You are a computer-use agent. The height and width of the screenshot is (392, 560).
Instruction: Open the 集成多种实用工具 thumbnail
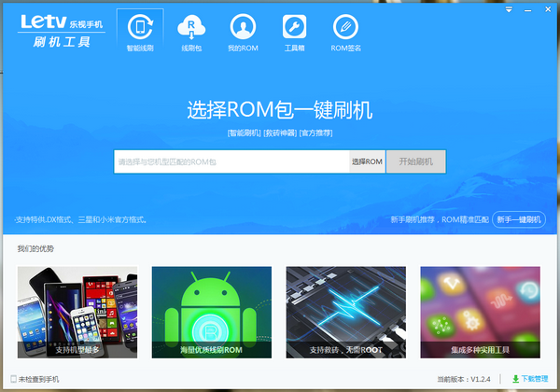pyautogui.click(x=480, y=313)
